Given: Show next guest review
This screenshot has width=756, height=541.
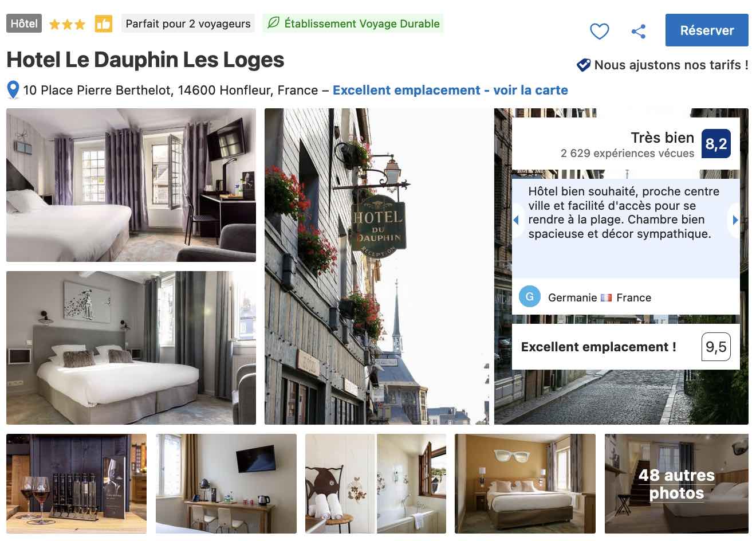Looking at the screenshot, I should click(735, 219).
